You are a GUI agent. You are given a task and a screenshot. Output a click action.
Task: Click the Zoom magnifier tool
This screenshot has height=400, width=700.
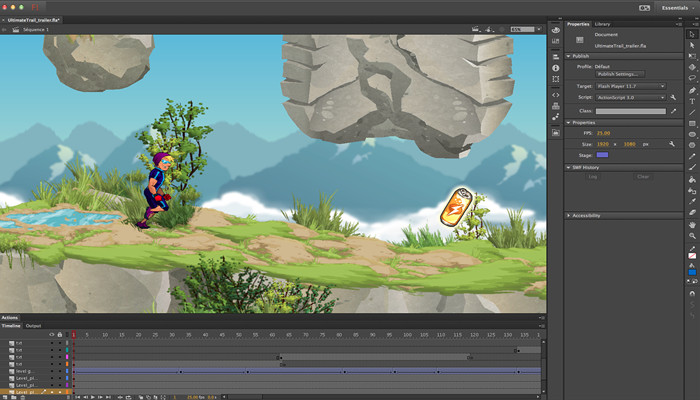pyautogui.click(x=692, y=235)
